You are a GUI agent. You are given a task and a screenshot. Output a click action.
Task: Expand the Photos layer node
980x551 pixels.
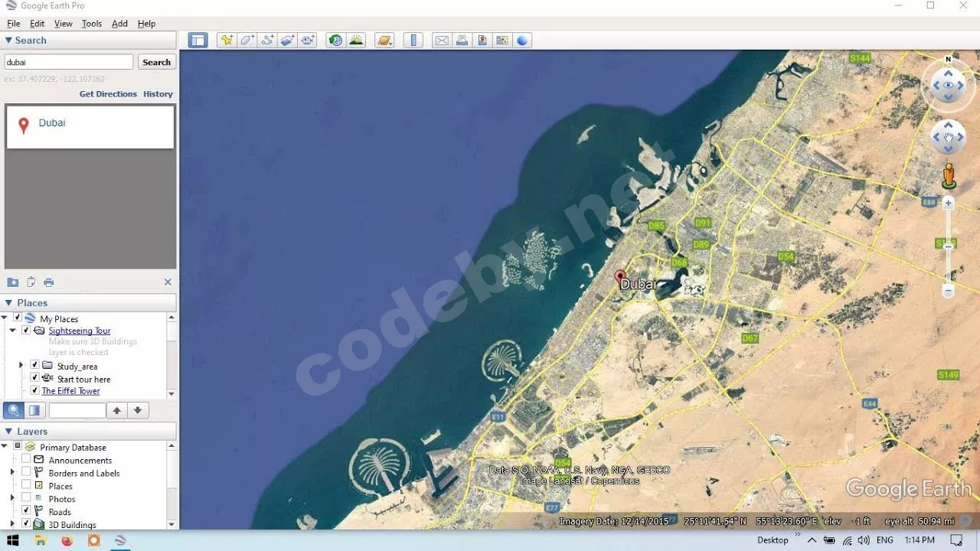pyautogui.click(x=13, y=499)
